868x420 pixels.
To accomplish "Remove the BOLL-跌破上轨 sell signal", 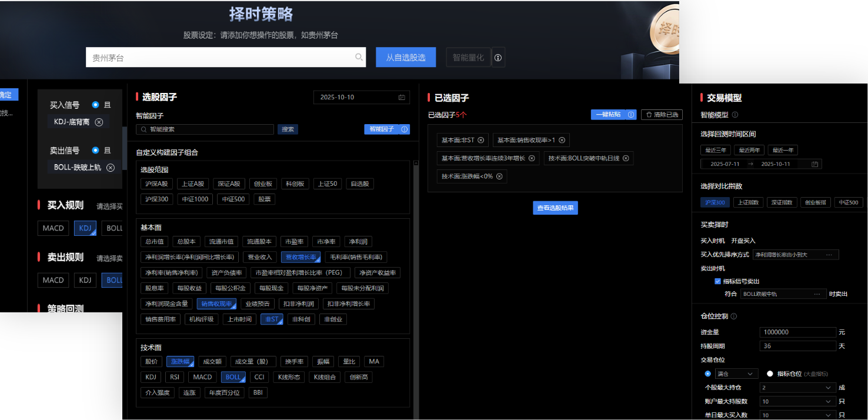I will pos(110,168).
